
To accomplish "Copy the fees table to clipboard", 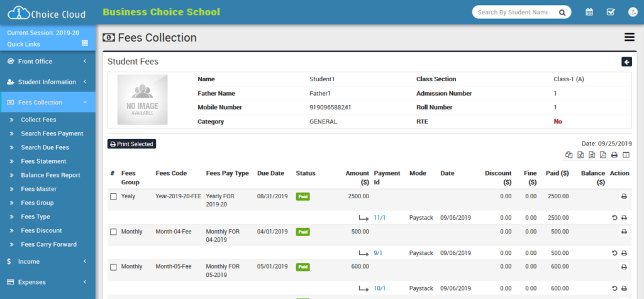I will point(569,155).
